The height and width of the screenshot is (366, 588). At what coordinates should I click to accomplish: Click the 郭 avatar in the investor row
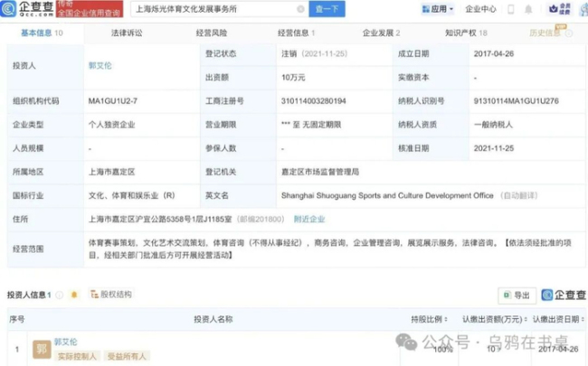pos(42,348)
